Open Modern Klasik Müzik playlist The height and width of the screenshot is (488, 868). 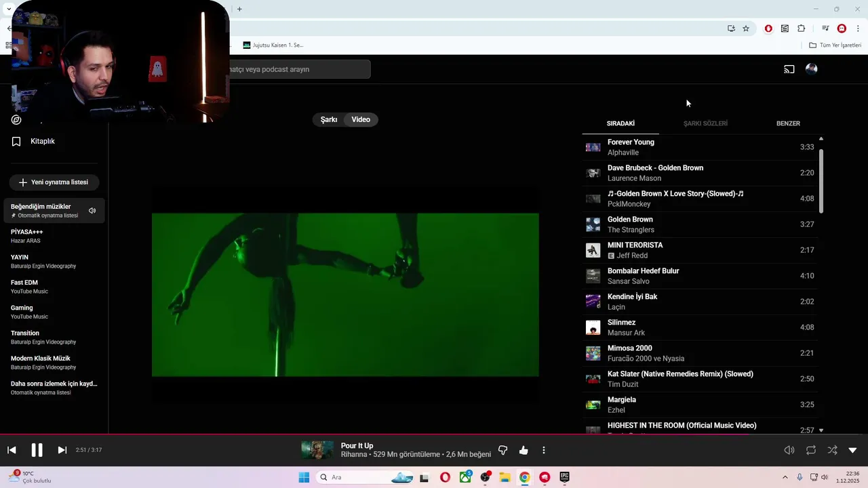coord(54,363)
